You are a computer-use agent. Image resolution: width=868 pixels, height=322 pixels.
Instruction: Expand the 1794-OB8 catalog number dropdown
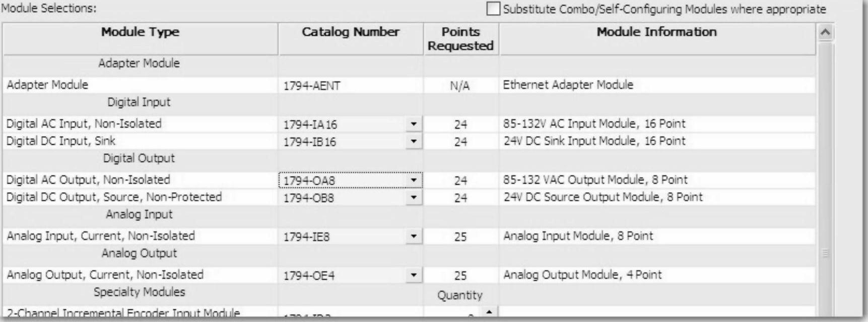[414, 197]
